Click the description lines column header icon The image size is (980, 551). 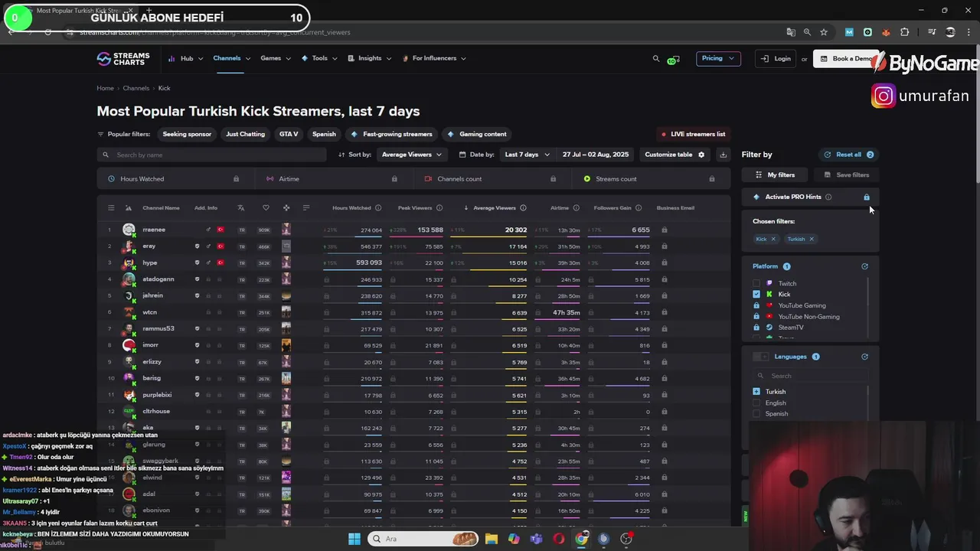click(x=306, y=207)
